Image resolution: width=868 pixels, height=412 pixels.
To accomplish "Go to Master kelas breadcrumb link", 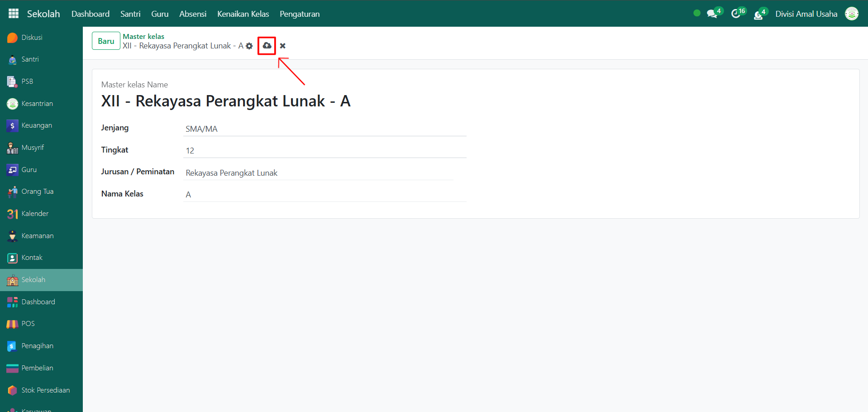I will tap(143, 36).
